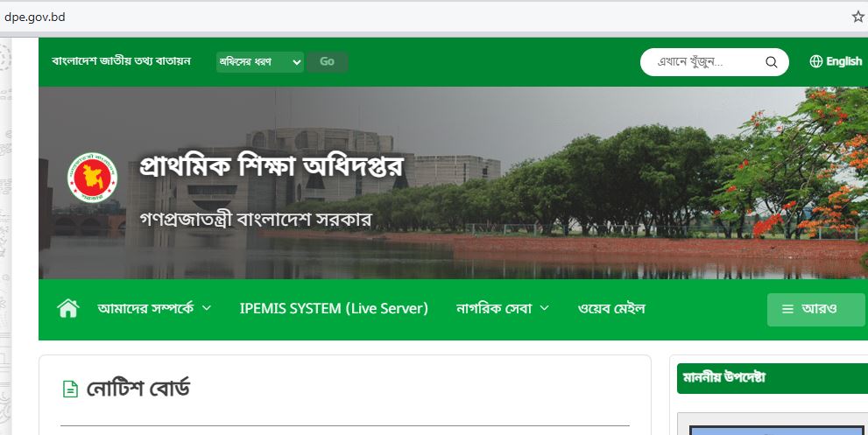Click the globe language icon
Screen dimensions: 868x435
(x=816, y=61)
